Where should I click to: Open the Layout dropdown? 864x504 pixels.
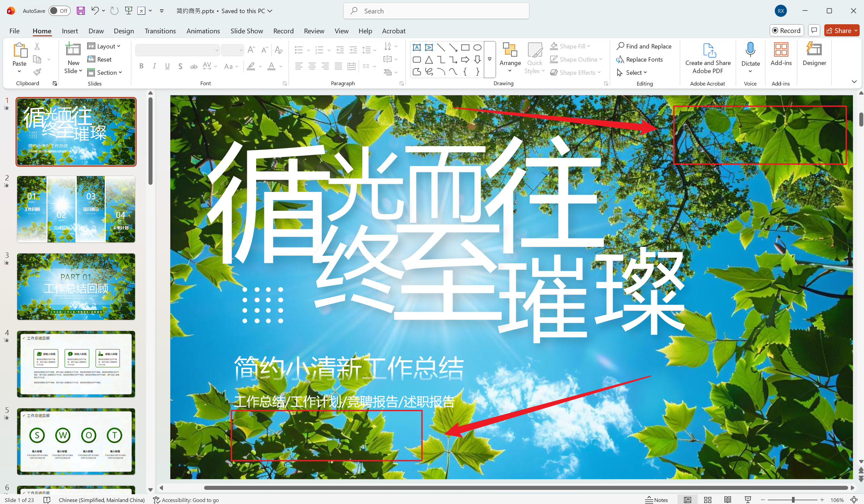tap(104, 45)
